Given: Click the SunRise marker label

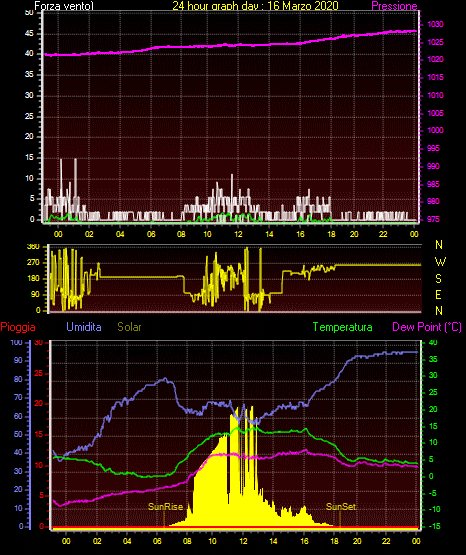Looking at the screenshot, I should (x=165, y=507).
